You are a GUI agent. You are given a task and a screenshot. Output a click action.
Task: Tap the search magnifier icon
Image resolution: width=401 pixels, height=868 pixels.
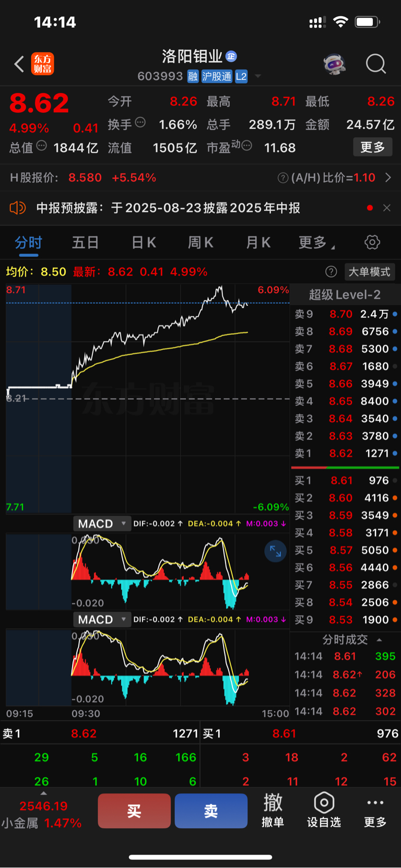pyautogui.click(x=375, y=64)
